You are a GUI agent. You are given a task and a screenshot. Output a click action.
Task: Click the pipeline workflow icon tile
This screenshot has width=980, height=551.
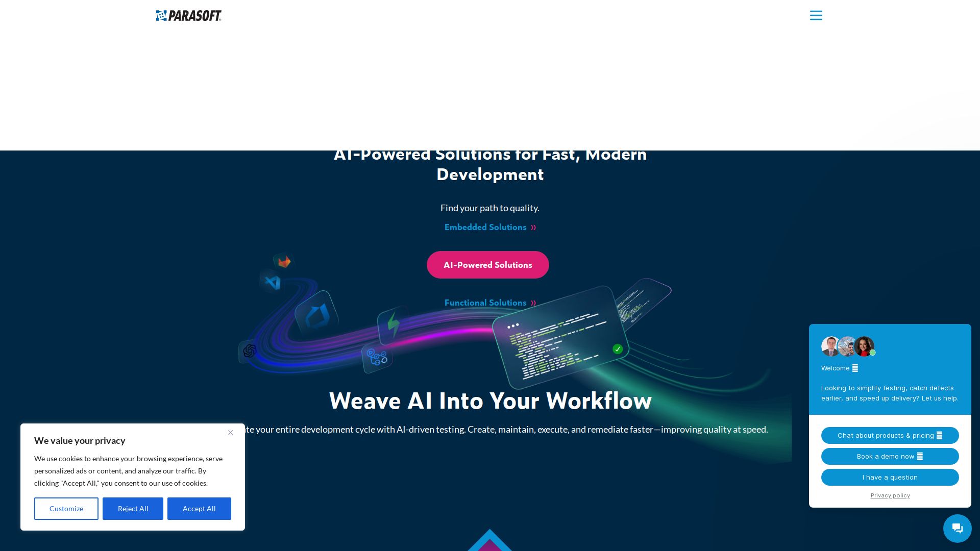click(377, 357)
